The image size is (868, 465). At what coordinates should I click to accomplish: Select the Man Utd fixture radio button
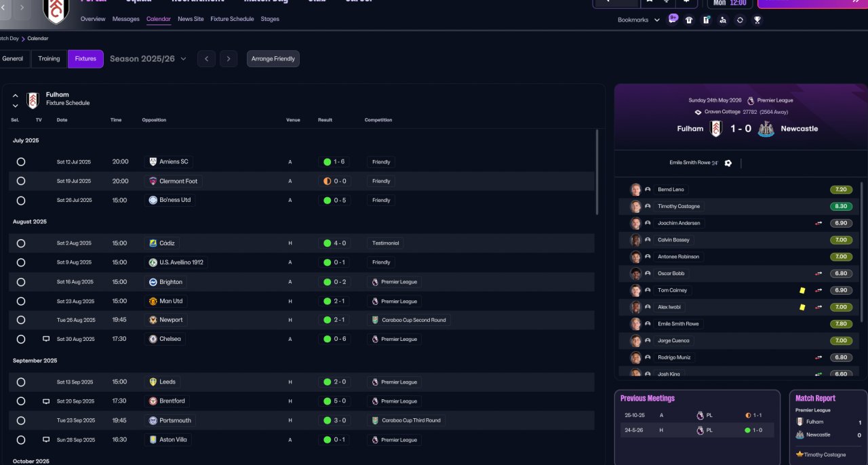21,301
